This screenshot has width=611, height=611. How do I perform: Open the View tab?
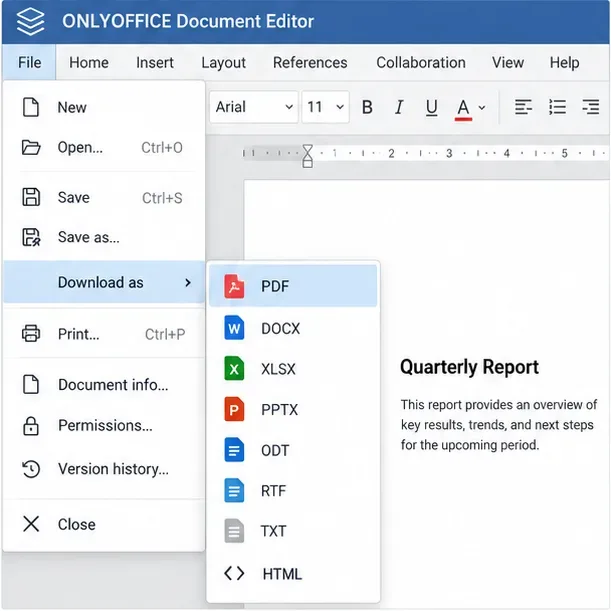(508, 62)
